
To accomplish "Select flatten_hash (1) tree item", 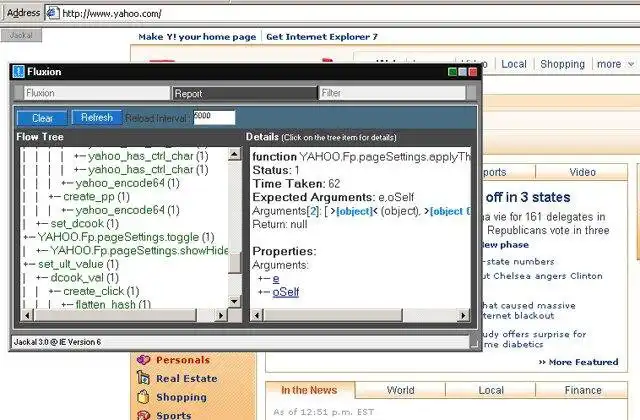I will (x=113, y=304).
